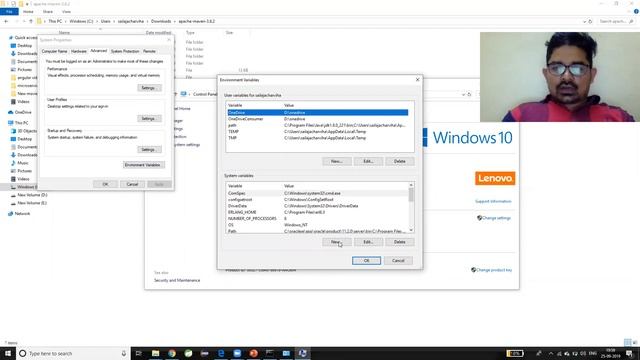Screen dimensions: 640x360
Task: Select the ERLANG_HOME system variable row
Action: [318, 212]
